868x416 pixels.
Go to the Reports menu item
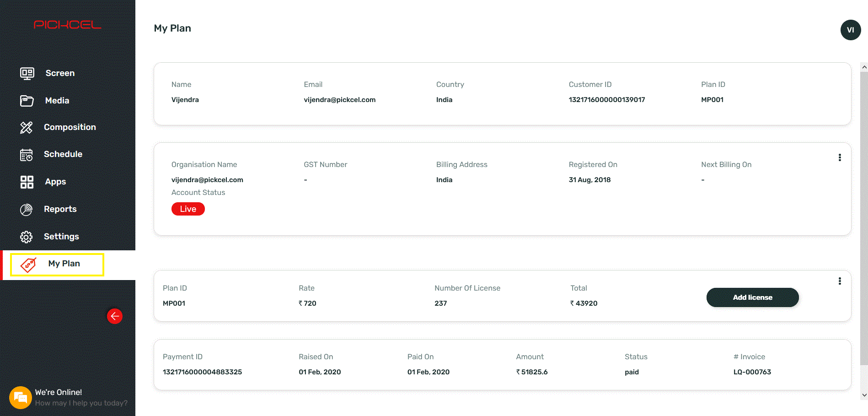(60, 209)
